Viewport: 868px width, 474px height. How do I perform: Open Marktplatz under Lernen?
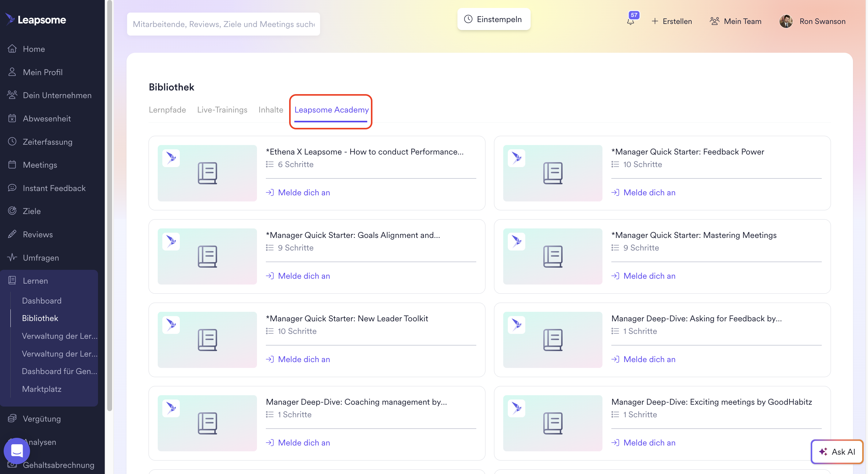pos(42,389)
